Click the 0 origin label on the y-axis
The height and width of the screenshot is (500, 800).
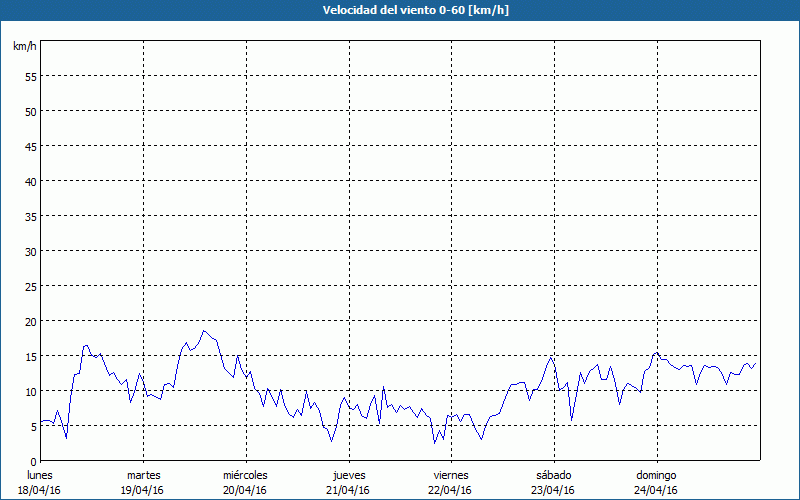pyautogui.click(x=33, y=461)
